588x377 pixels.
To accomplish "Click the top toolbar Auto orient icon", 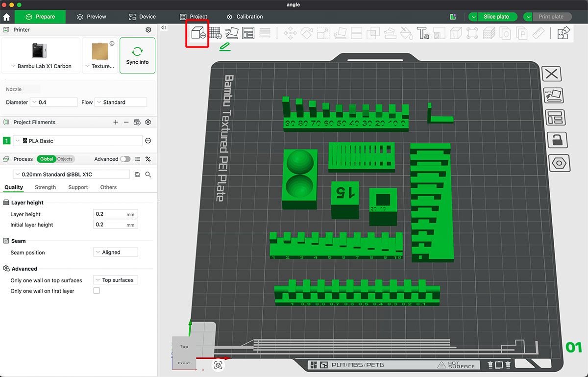I will point(231,33).
